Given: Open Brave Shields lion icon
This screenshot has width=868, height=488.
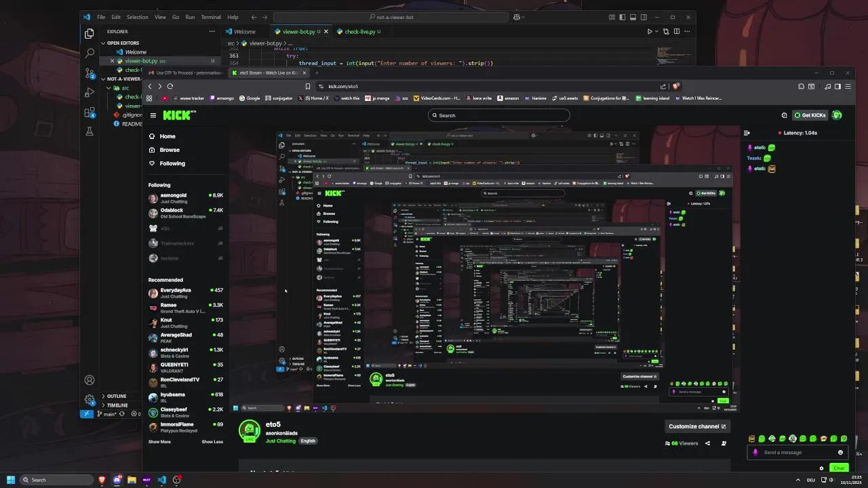Looking at the screenshot, I should (675, 86).
